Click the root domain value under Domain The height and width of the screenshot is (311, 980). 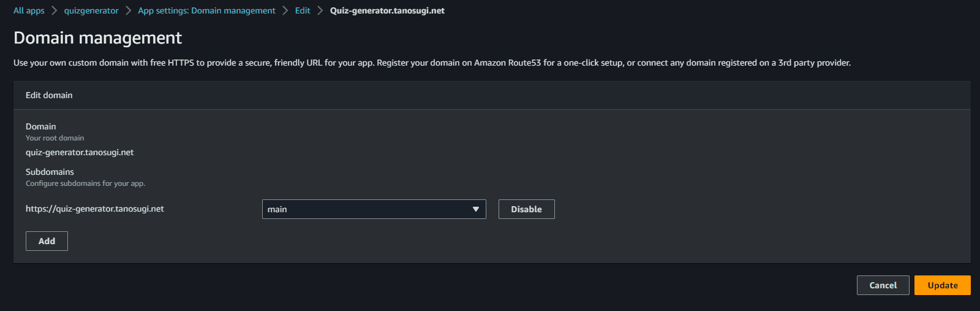point(80,152)
